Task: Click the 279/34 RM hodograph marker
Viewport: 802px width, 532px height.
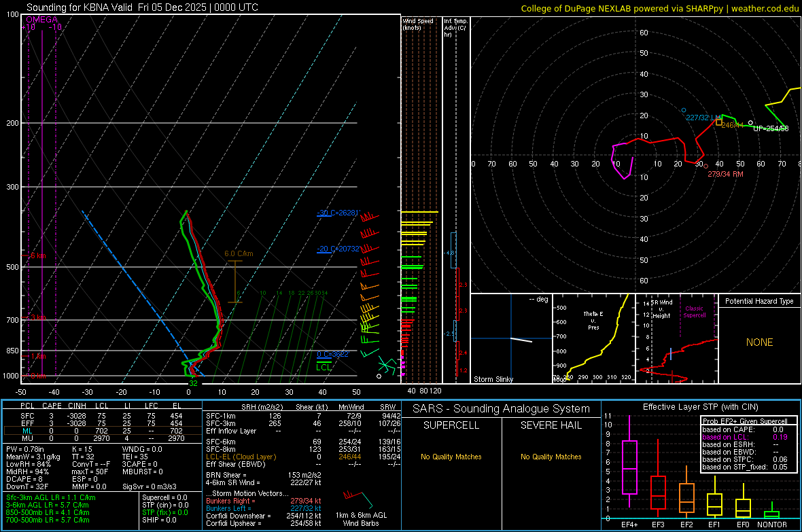Action: click(x=705, y=166)
